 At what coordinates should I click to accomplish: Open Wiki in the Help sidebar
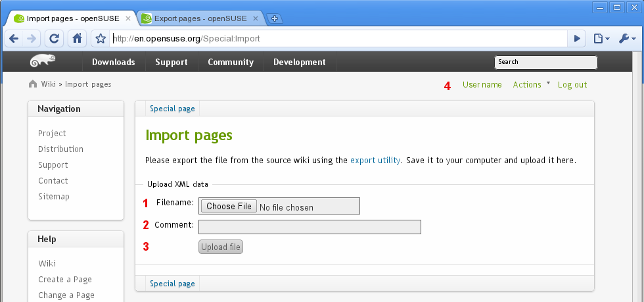[x=47, y=263]
